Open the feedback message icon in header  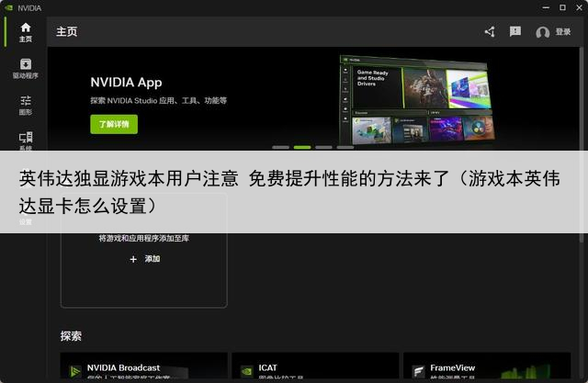[x=515, y=32]
